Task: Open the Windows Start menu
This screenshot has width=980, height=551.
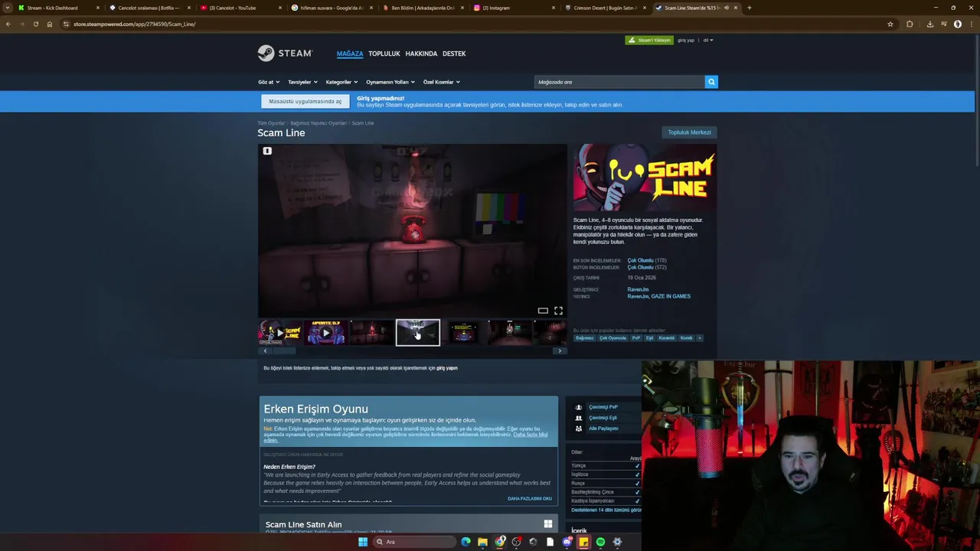Action: 363,542
